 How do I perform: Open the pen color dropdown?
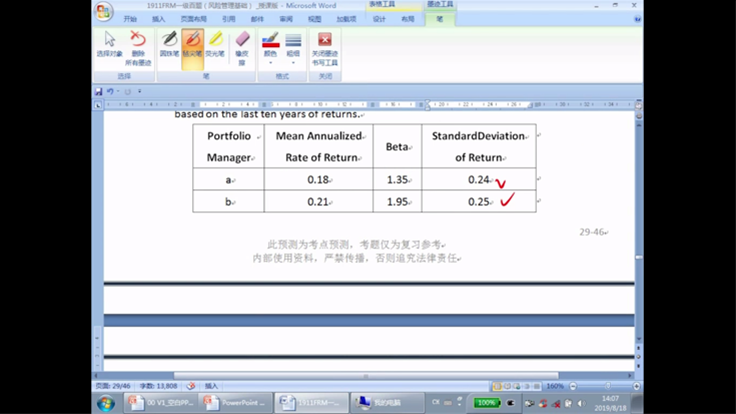[270, 46]
